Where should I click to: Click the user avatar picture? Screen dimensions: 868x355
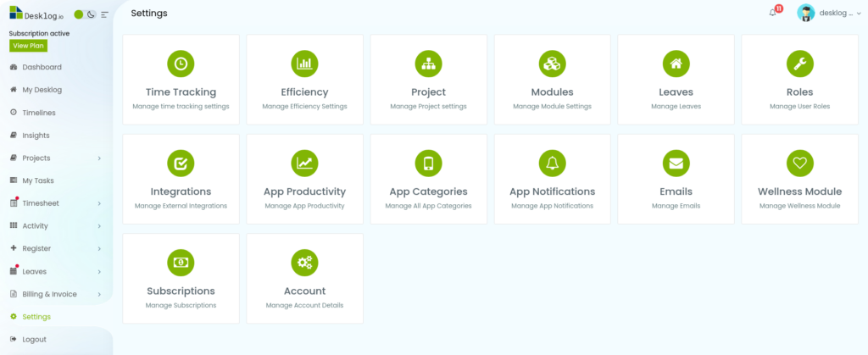point(805,13)
